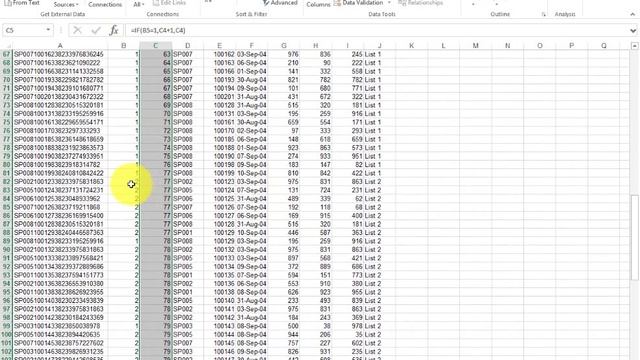Click order number 100146
Screen dimensions: 640x360
219,351
